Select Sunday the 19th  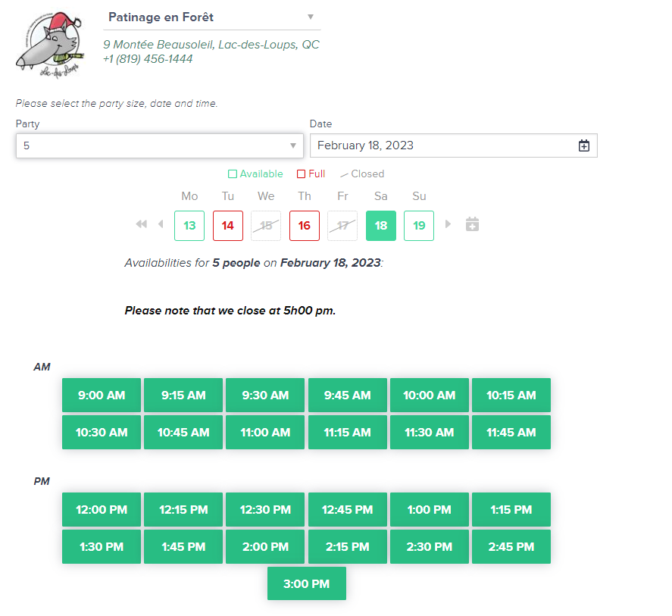[419, 226]
